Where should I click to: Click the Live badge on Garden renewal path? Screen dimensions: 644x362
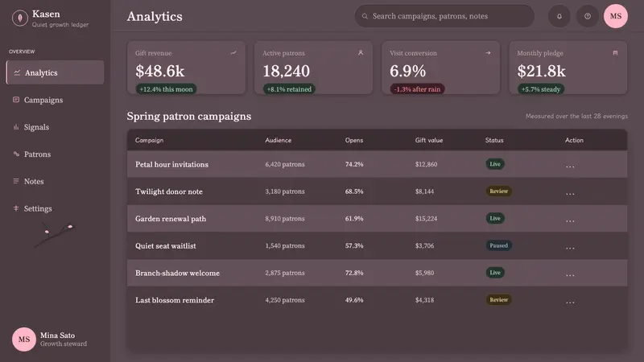pos(495,218)
